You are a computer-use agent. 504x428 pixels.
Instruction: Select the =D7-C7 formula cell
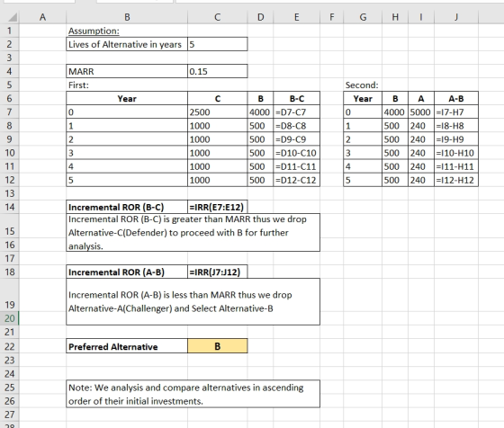click(x=296, y=112)
